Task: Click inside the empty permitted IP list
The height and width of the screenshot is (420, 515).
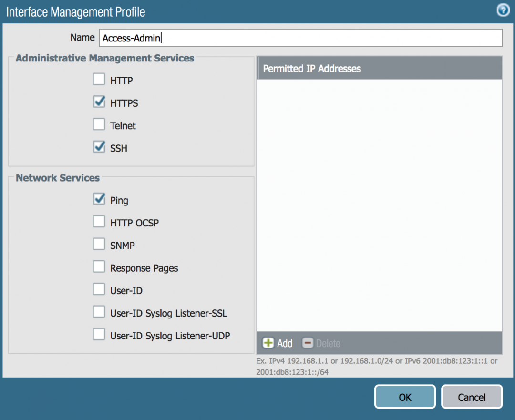Action: 379,205
